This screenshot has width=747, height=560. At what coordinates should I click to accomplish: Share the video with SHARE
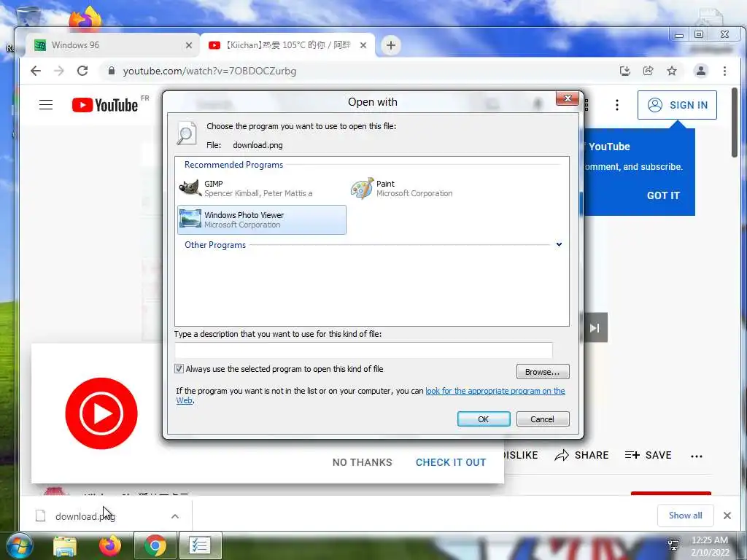581,455
